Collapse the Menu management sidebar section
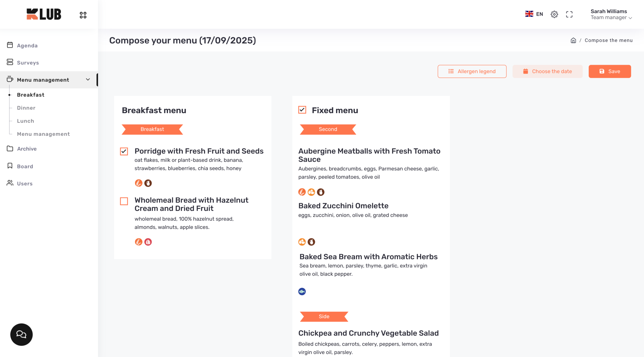The width and height of the screenshot is (644, 357). (x=88, y=80)
